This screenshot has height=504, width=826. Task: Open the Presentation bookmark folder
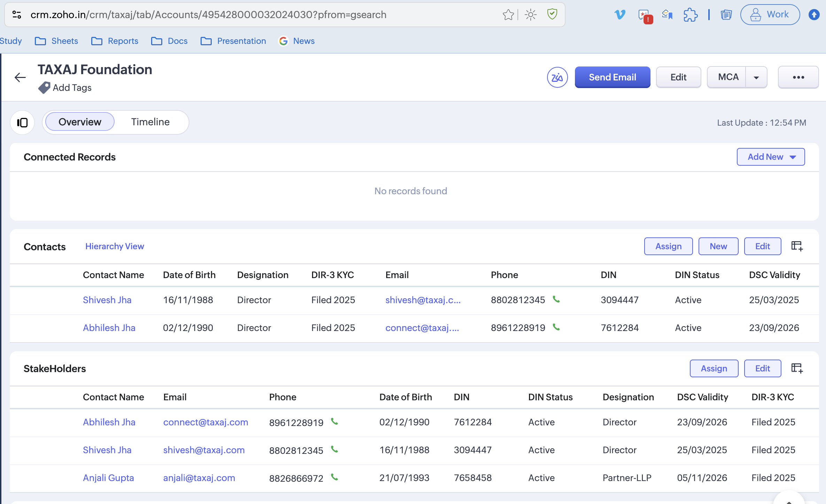(233, 41)
